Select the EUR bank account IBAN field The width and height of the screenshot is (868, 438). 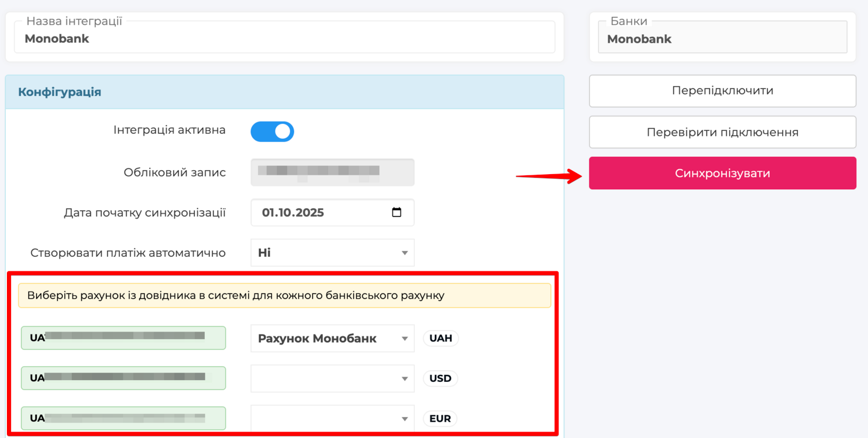tap(123, 418)
